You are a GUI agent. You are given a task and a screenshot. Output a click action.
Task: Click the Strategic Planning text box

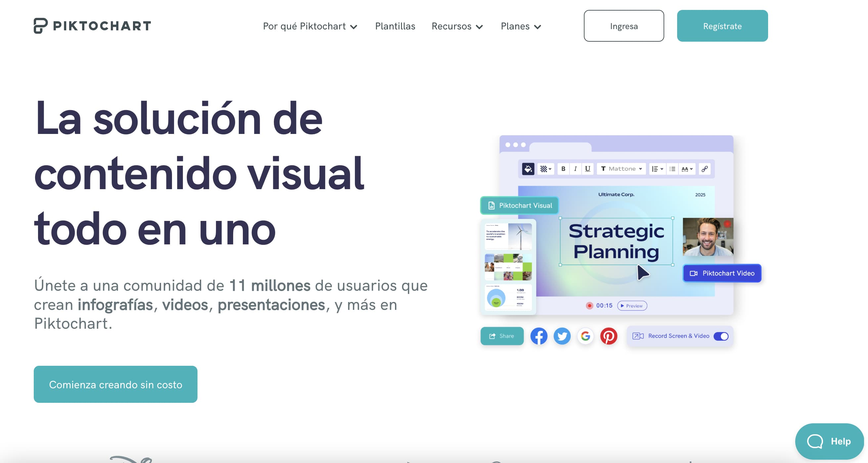(x=616, y=241)
